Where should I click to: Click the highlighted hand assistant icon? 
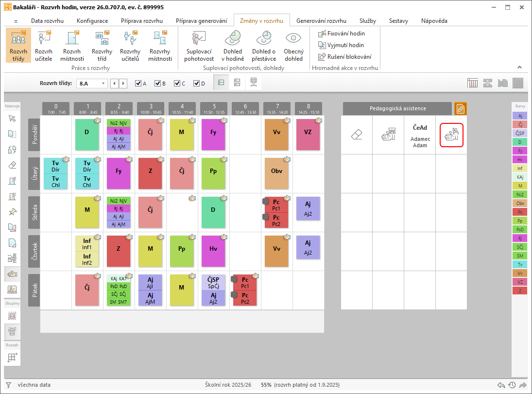[451, 135]
